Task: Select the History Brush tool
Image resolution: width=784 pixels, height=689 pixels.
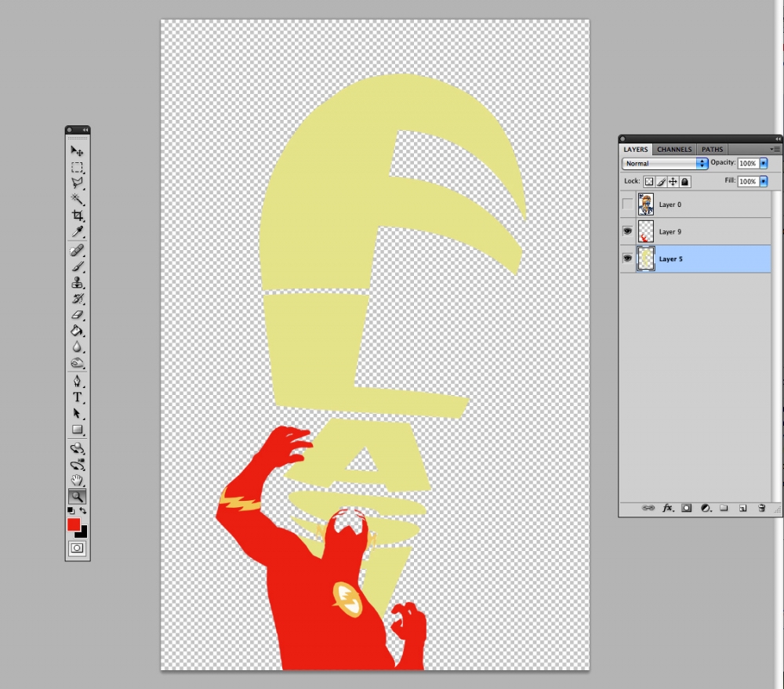Action: (77, 299)
